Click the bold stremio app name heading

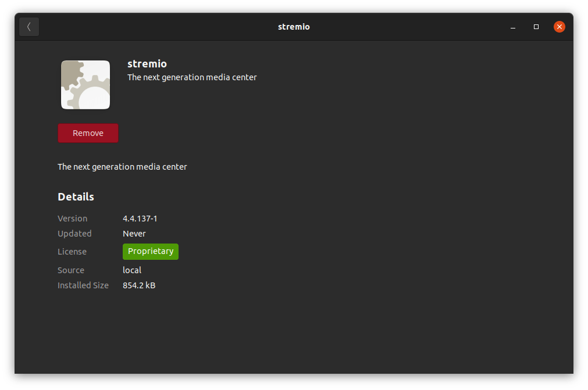click(x=147, y=64)
